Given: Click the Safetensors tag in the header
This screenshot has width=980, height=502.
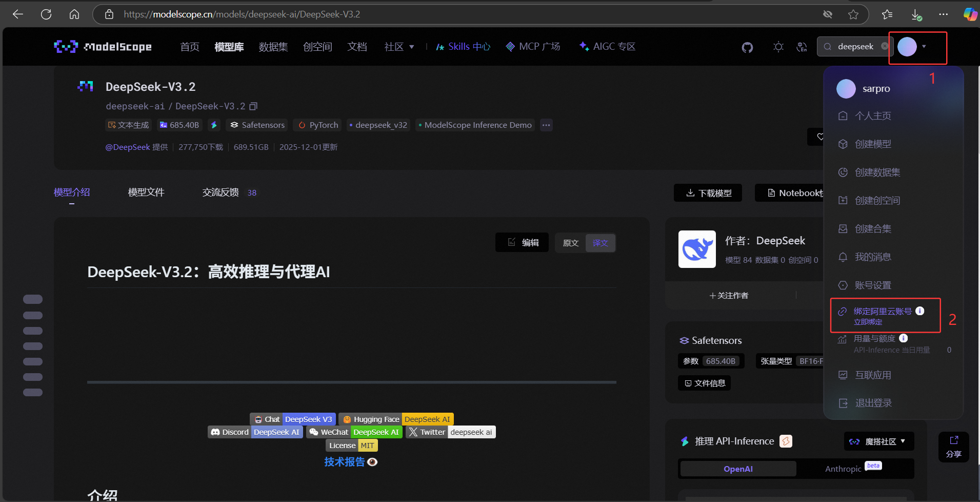Looking at the screenshot, I should coord(257,125).
